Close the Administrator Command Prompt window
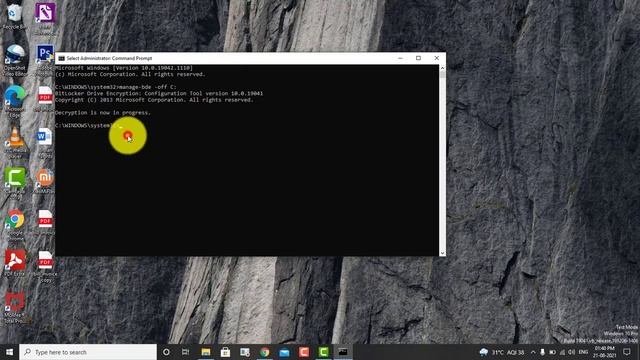 pyautogui.click(x=437, y=58)
